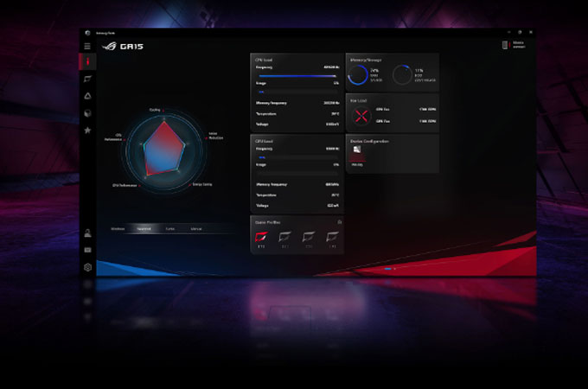
Task: Open Aura Sync triangle icon in sidebar
Action: [87, 96]
